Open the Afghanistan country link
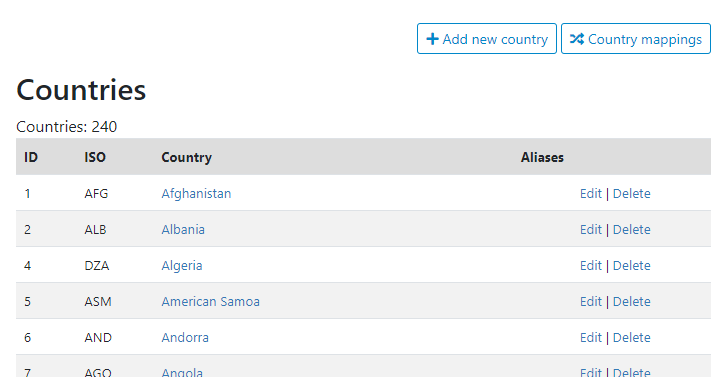Viewport: 720px width, 377px height. coord(196,194)
